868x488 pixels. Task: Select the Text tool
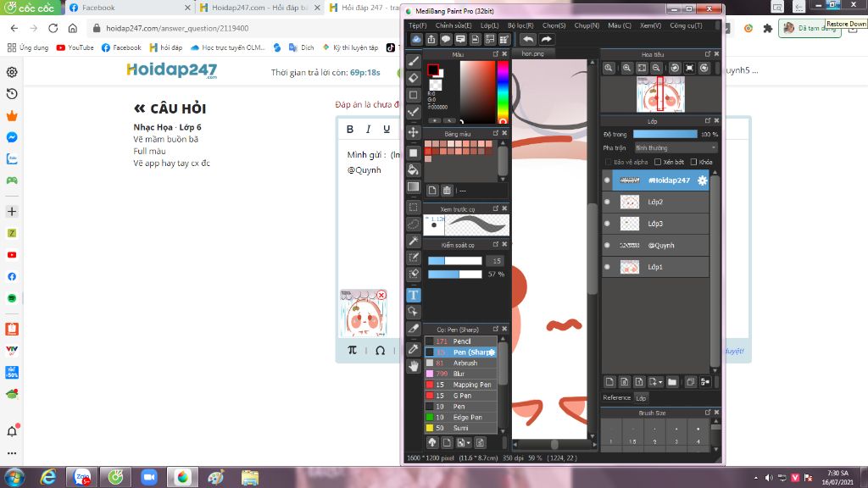tap(413, 295)
